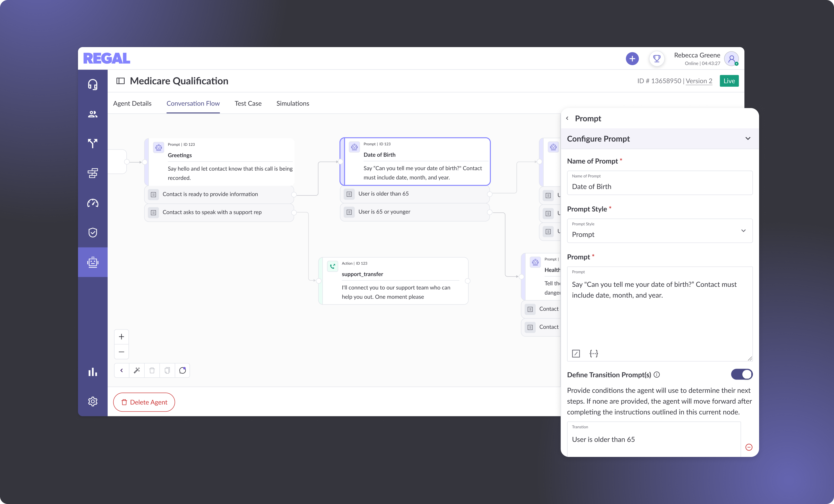834x504 pixels.
Task: Click list icon on 'Contact asks to speak' row
Action: 153,213
